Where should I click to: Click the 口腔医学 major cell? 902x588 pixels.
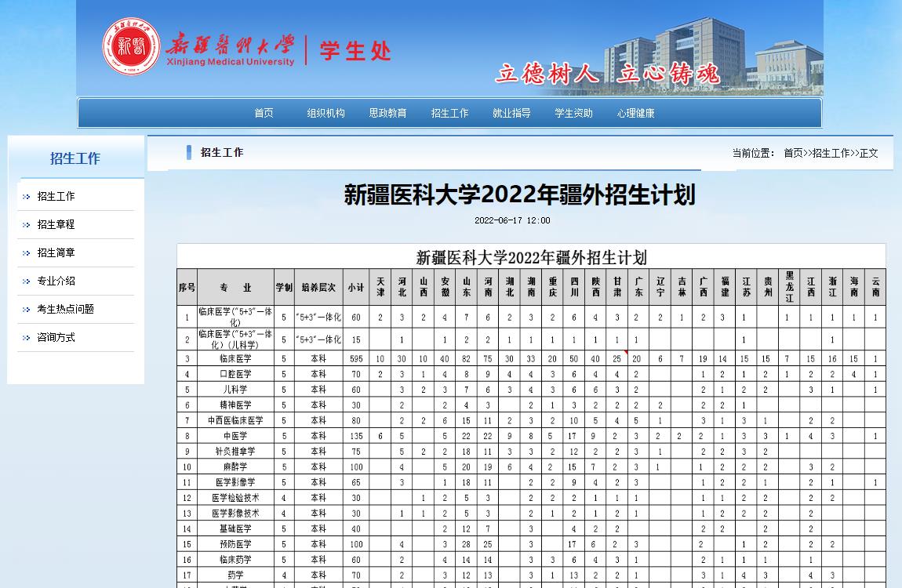pyautogui.click(x=235, y=374)
